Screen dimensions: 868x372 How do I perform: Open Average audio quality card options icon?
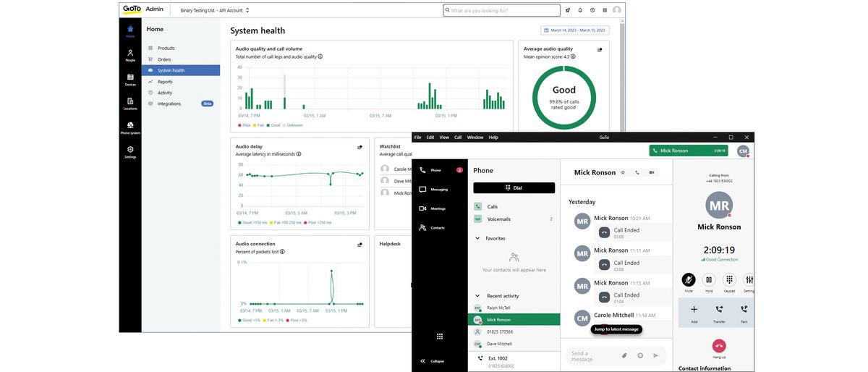point(600,50)
